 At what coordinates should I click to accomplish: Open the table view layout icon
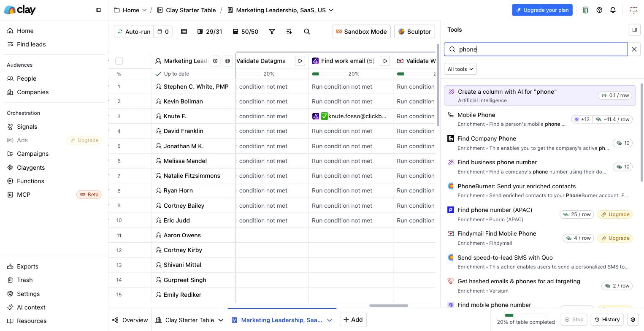[184, 31]
